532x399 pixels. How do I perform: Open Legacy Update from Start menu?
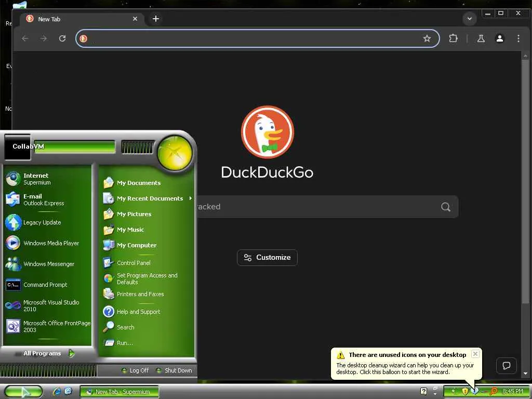pos(47,222)
